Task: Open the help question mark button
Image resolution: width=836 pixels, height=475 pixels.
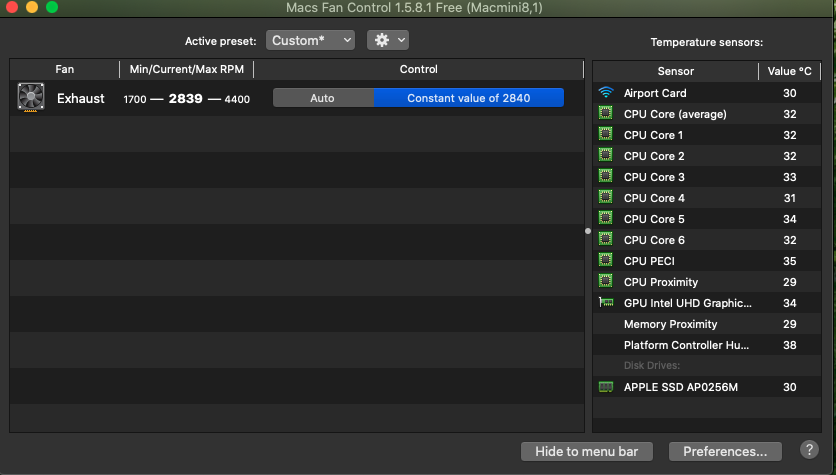Action: [809, 450]
